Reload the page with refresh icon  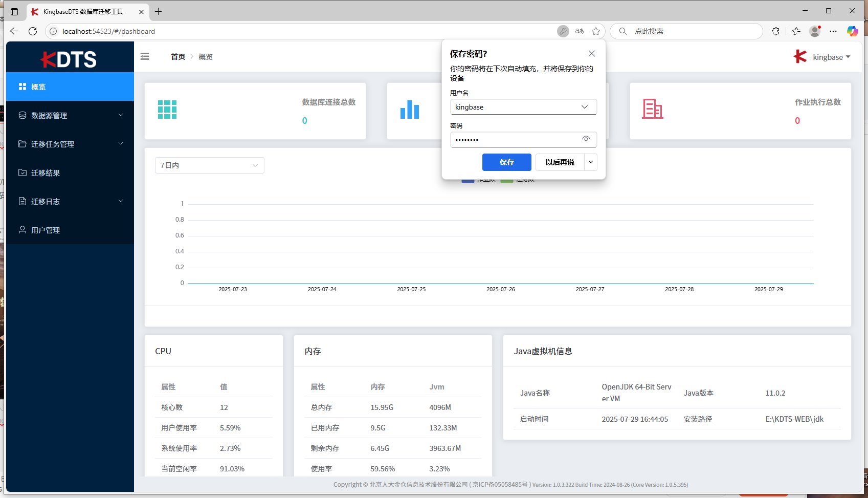point(33,31)
